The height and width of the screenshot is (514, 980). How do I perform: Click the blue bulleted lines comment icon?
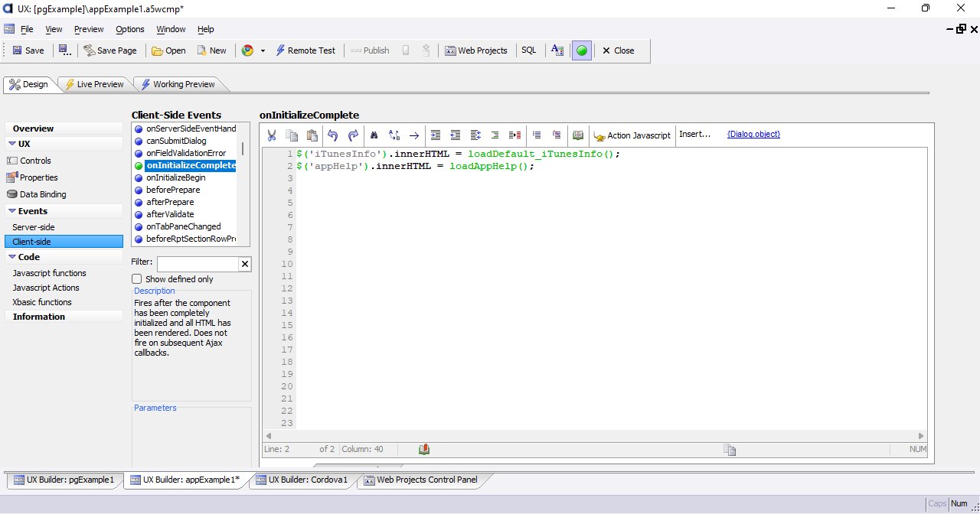coord(537,135)
